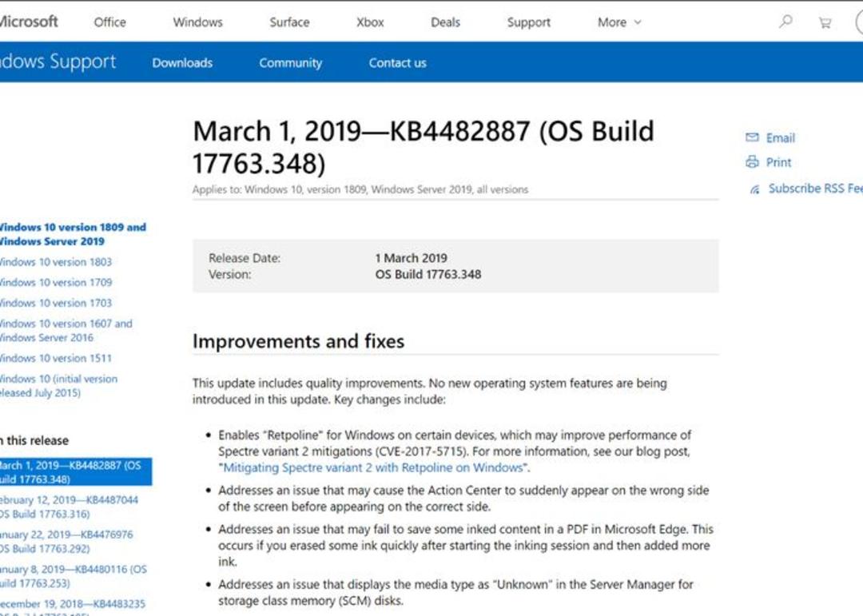Open the Community tab
This screenshot has height=616, width=863.
tap(291, 63)
